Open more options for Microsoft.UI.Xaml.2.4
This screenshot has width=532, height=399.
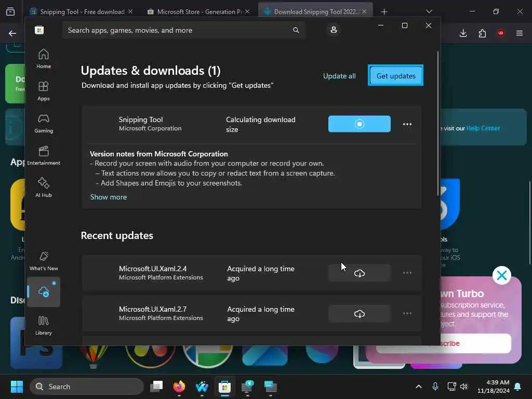[x=407, y=273]
